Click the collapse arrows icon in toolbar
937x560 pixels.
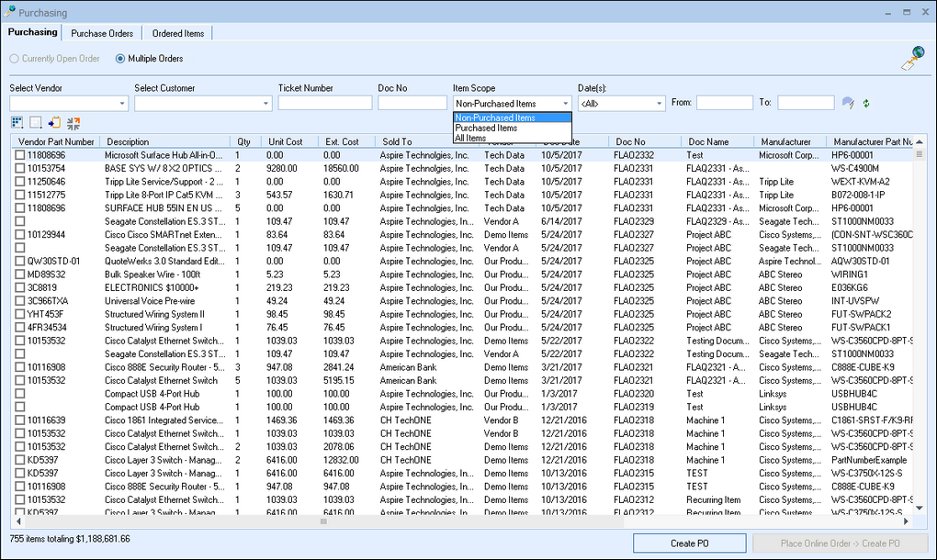pyautogui.click(x=73, y=122)
